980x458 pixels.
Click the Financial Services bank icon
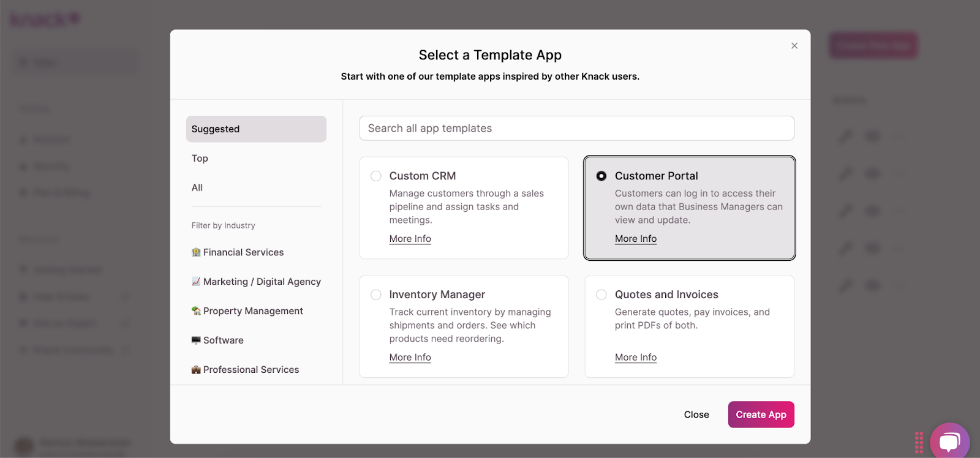[196, 252]
